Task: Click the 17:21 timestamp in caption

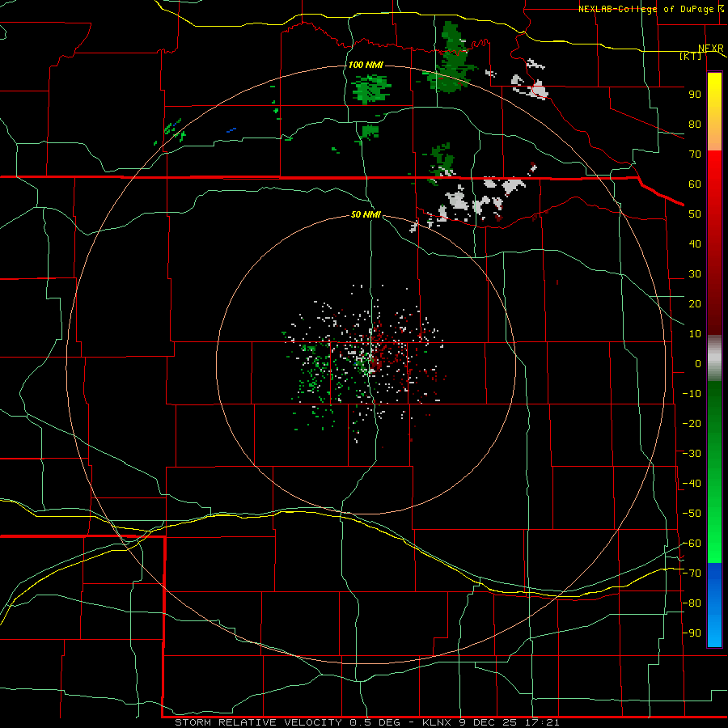Action: click(544, 722)
